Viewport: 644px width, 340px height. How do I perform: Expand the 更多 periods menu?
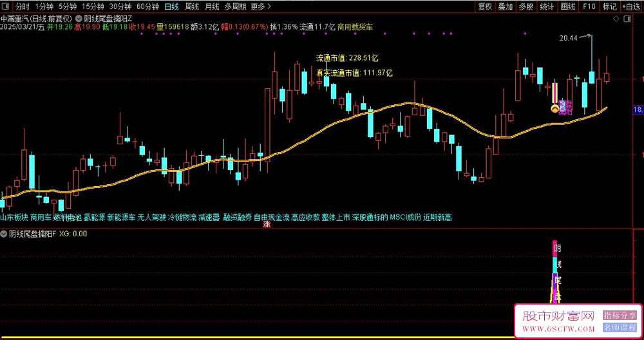[261, 6]
